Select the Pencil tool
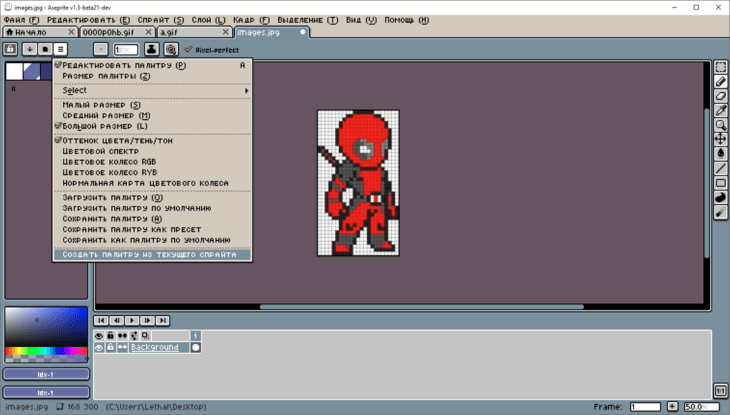Image resolution: width=730 pixels, height=415 pixels. pos(720,82)
